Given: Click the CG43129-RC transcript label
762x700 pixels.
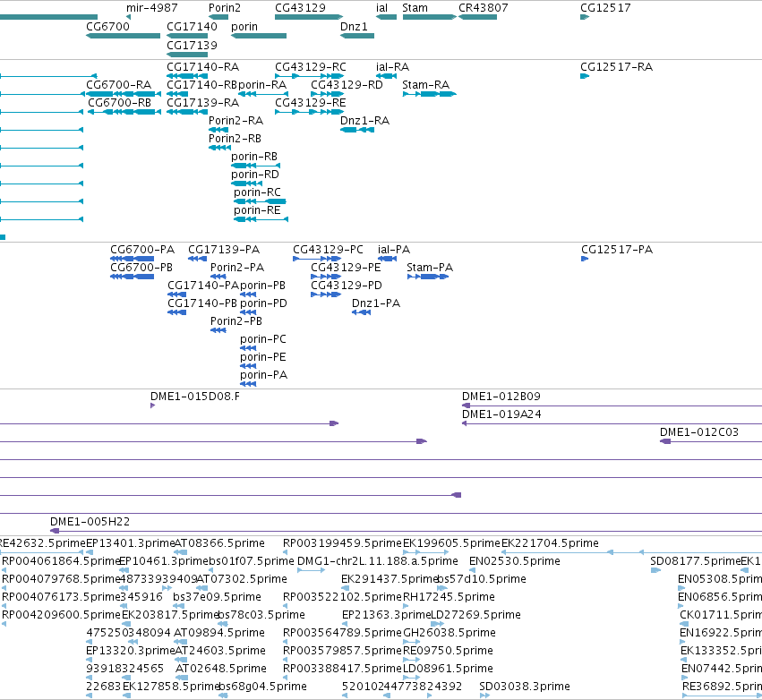Looking at the screenshot, I should 311,66.
